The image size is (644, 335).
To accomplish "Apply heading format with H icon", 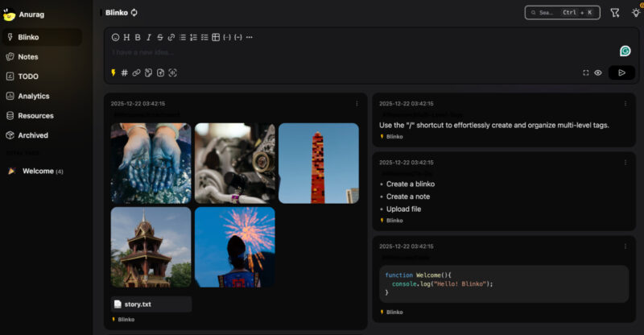I will (126, 37).
